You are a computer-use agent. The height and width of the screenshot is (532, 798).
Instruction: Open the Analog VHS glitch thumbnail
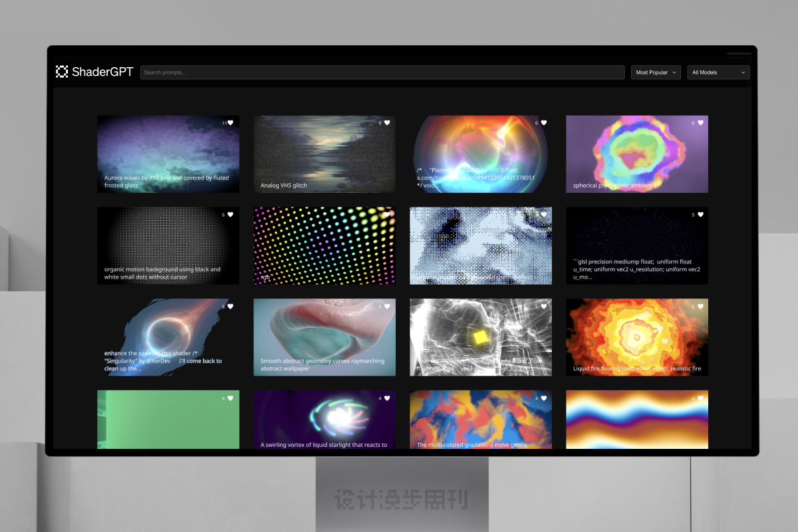click(325, 154)
